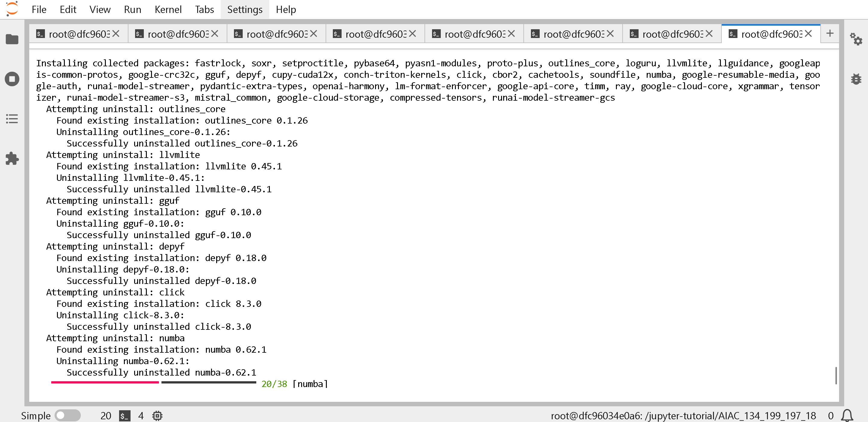868x422 pixels.
Task: Open the Kernel menu
Action: pos(168,9)
